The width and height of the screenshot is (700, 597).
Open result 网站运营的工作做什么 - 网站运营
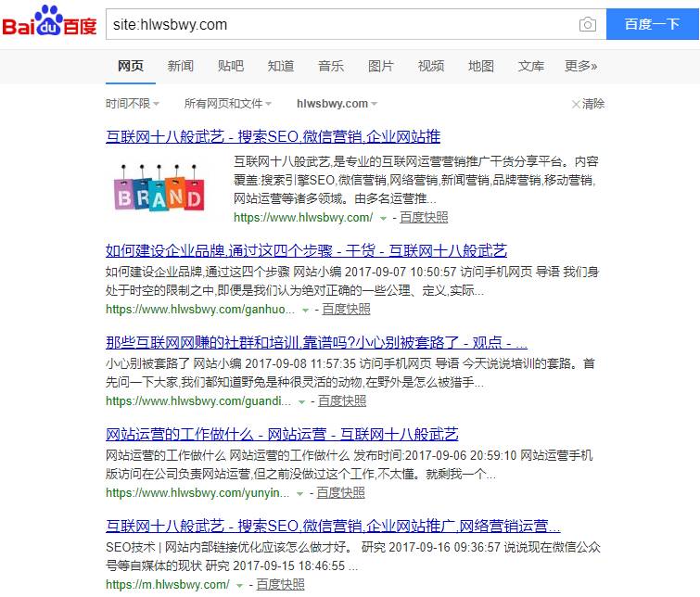tap(282, 434)
